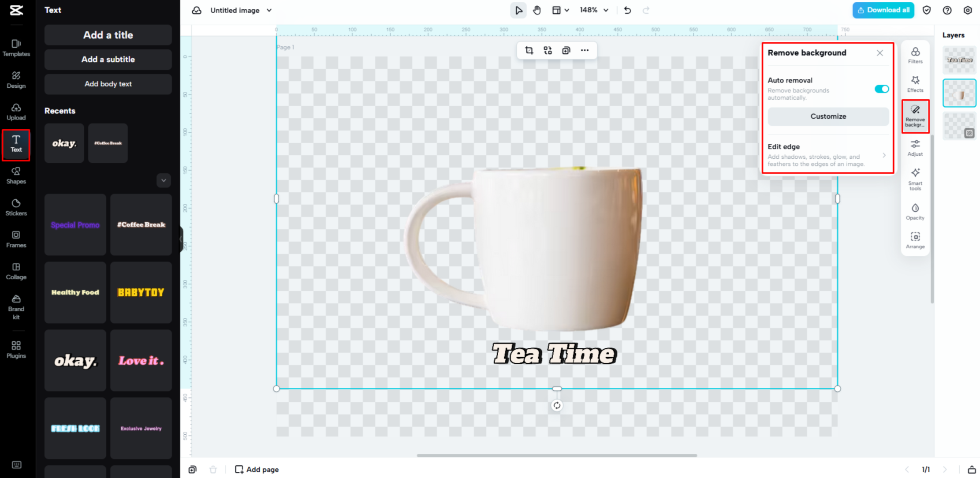Open the Stickers panel

(x=16, y=206)
